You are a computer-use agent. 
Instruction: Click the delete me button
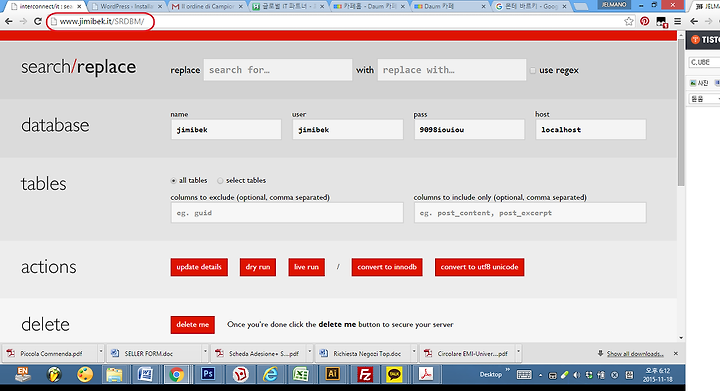coord(192,324)
